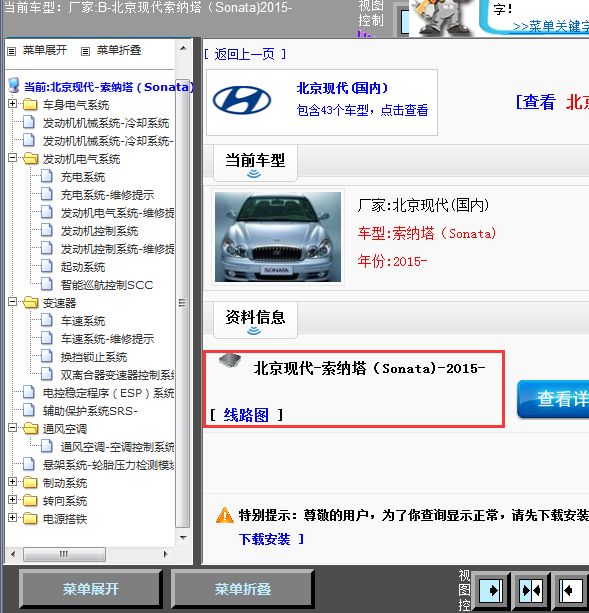Click the Sonata car thumbnail image
This screenshot has width=589, height=613.
[x=278, y=237]
